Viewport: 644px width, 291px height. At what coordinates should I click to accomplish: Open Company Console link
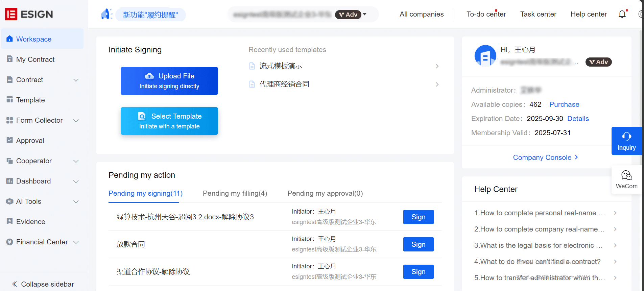click(x=545, y=157)
